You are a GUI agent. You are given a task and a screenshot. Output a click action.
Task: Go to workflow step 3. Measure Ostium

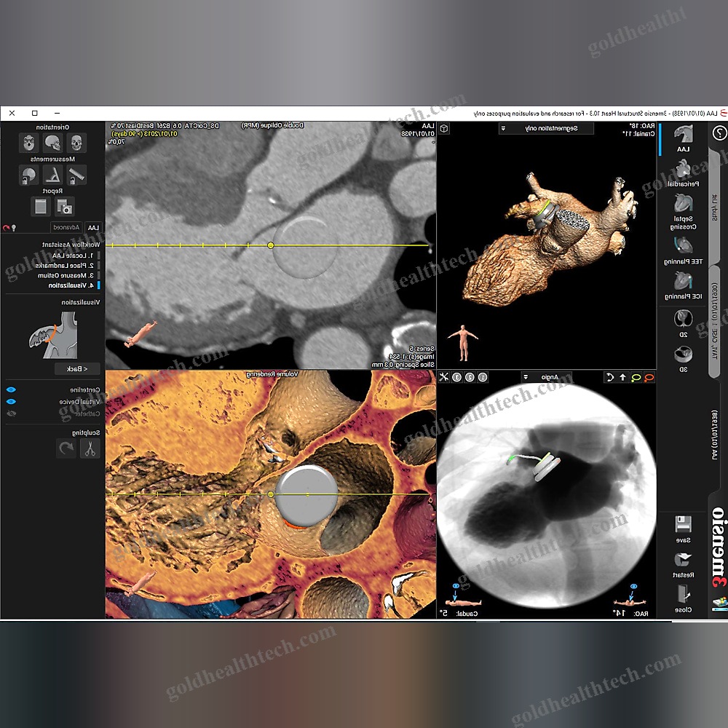click(66, 275)
